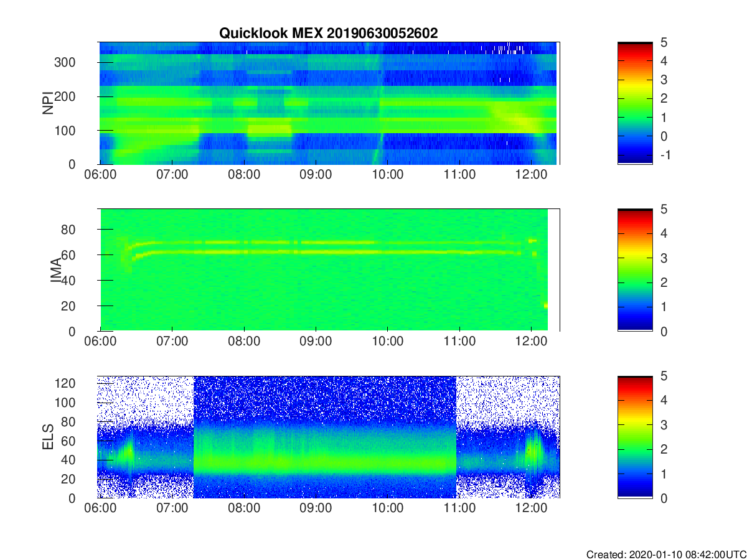747x560 pixels.
Task: Click the 11:00 time label under IMA panel
Action: tap(459, 342)
